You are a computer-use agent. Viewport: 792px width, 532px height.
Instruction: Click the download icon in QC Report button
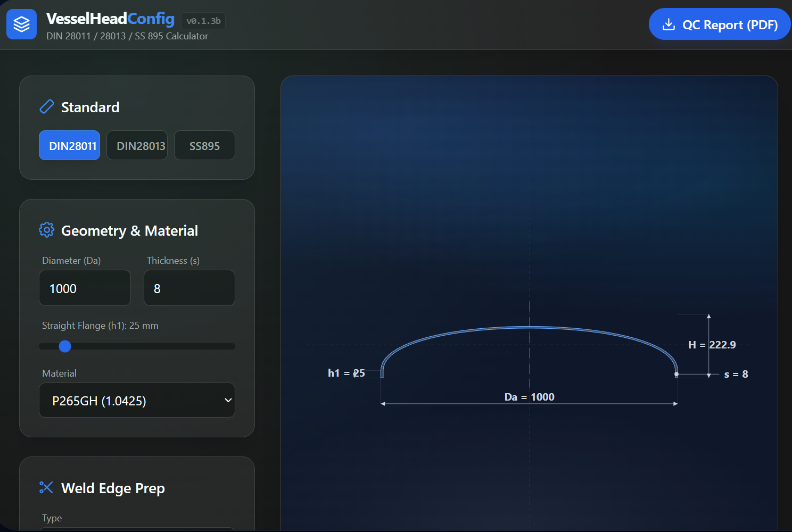pyautogui.click(x=669, y=24)
